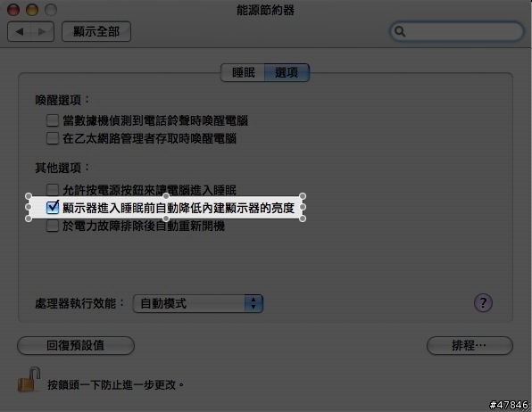Enable 於電力故障排除後自動重新開機 checkbox
Screen dimensions: 532x412
(x=53, y=226)
